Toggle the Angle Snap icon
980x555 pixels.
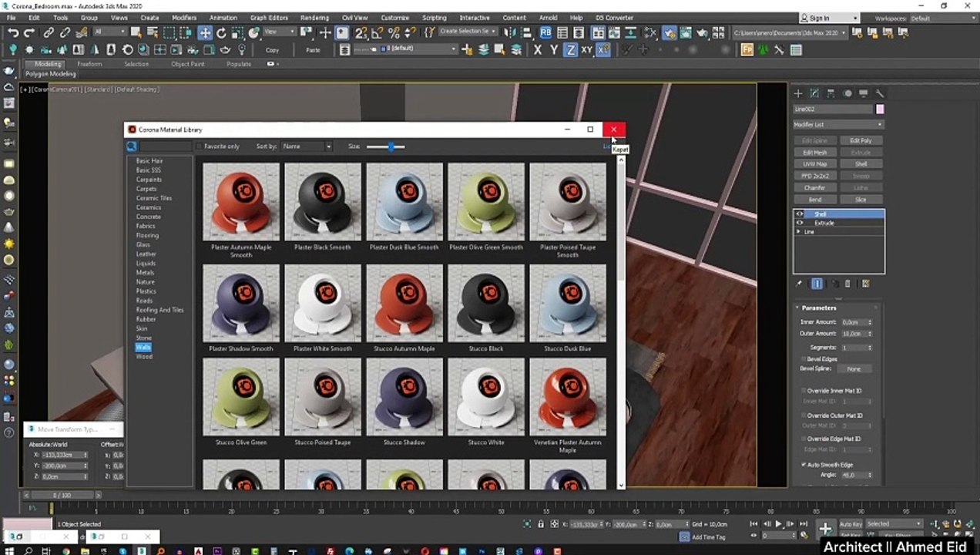[378, 32]
